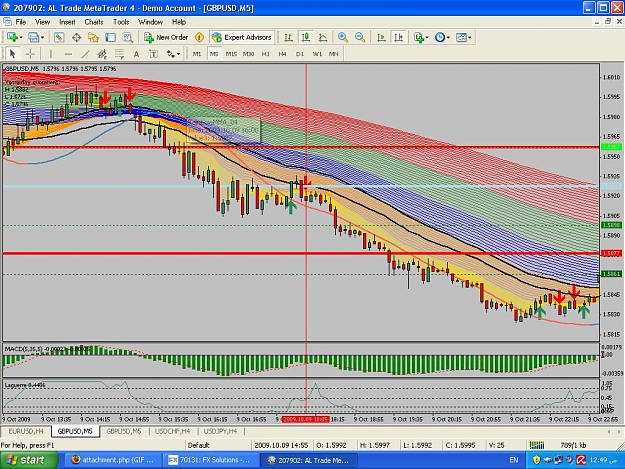This screenshot has height=469, width=625.
Task: Open MetaEditor yellow diamond icon
Action: tap(199, 37)
